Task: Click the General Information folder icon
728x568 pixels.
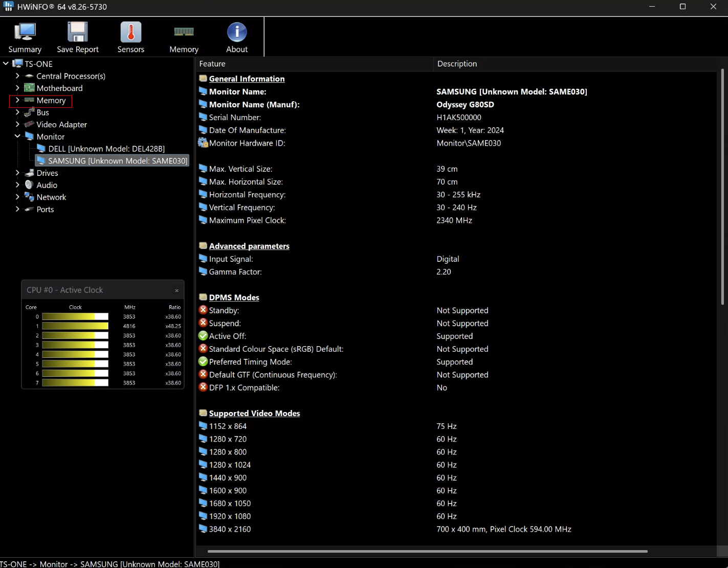Action: point(203,78)
